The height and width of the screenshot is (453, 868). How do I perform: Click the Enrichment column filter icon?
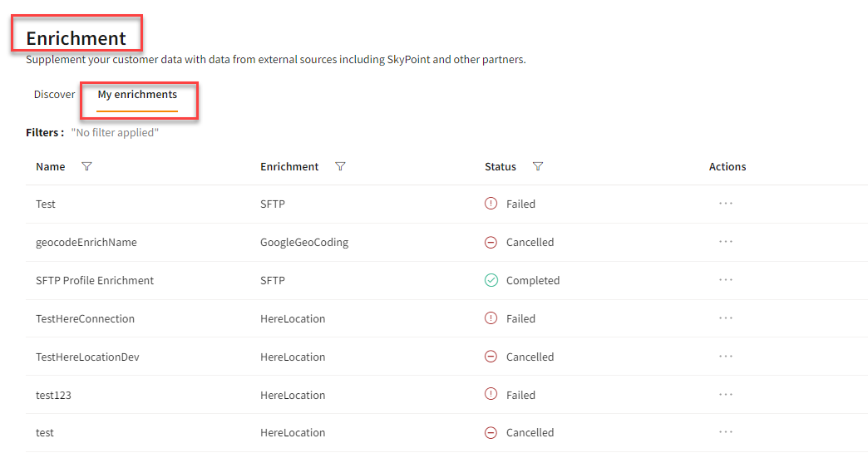pyautogui.click(x=340, y=167)
